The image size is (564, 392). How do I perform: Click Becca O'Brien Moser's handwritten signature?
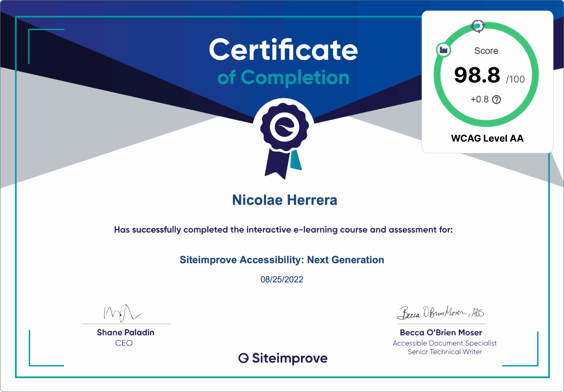click(x=440, y=313)
